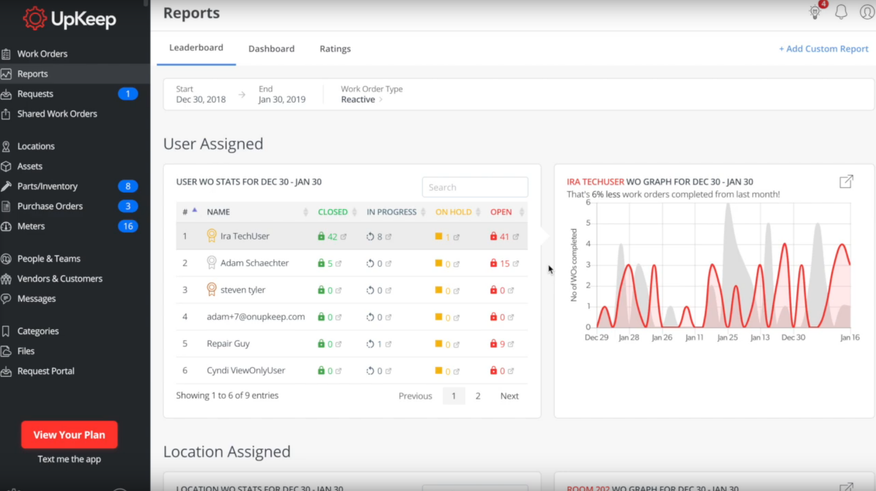Expand the Ira TechUser graph icon
Viewport: 876px width, 491px height.
(846, 181)
